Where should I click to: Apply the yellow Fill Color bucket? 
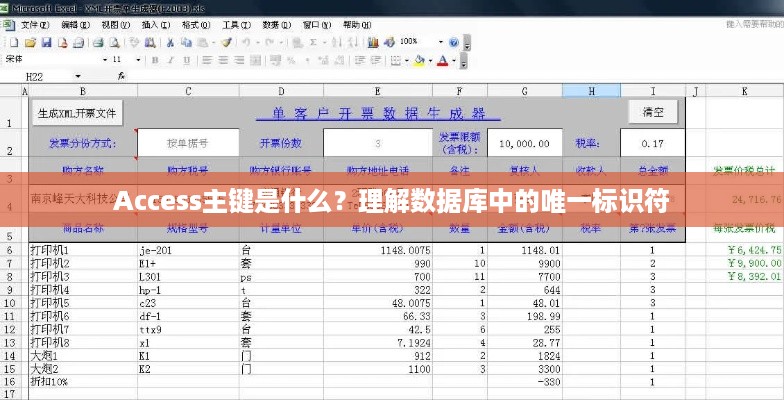pos(420,60)
